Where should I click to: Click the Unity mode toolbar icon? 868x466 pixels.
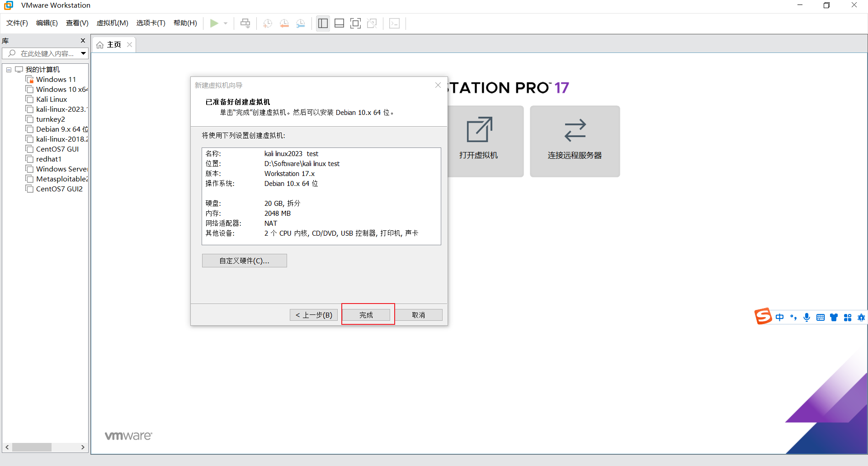(372, 23)
